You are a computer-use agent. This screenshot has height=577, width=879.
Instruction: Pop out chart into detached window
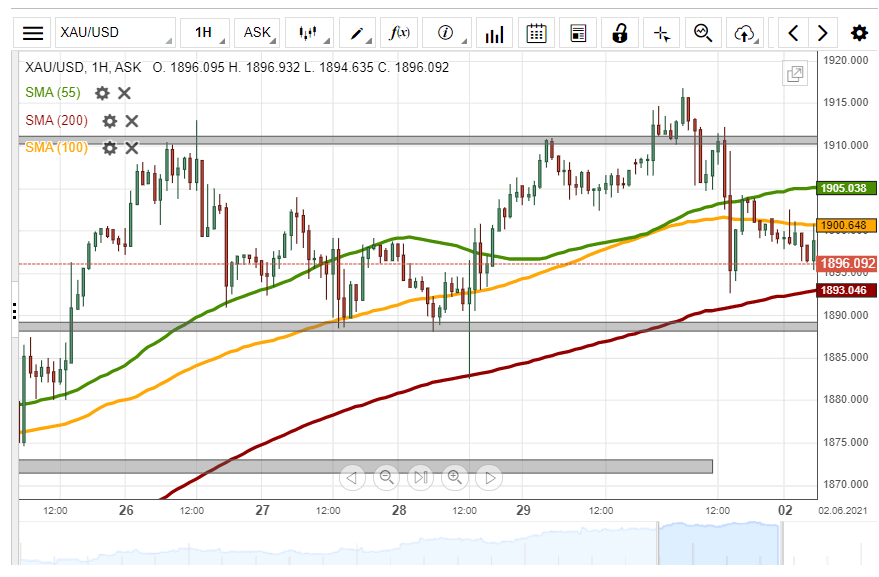[795, 74]
